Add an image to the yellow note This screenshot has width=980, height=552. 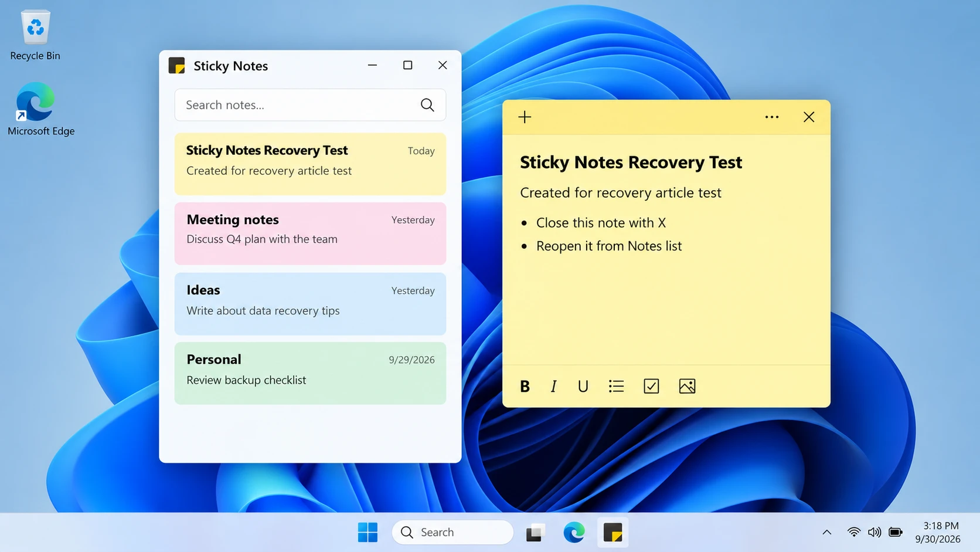point(687,386)
